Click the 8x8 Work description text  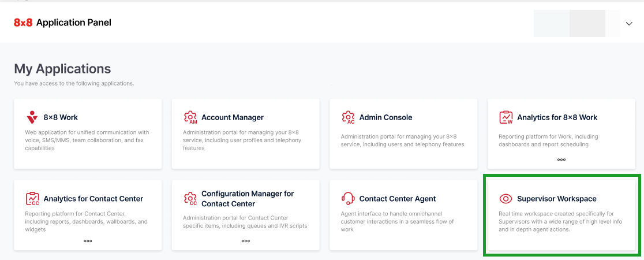87,140
